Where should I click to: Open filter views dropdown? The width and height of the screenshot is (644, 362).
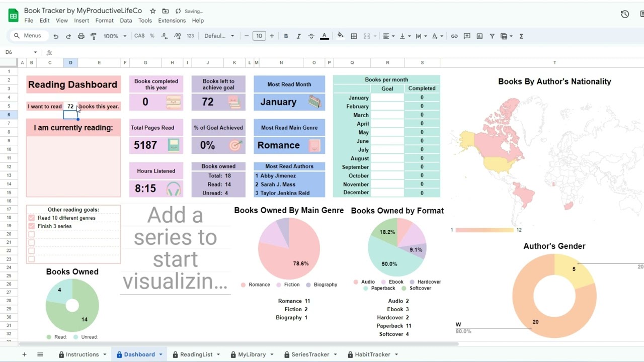[506, 36]
